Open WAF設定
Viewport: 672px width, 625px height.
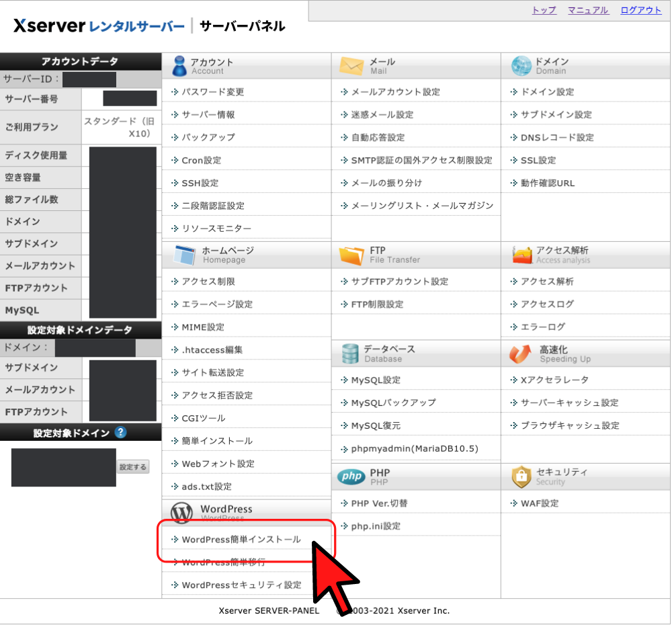[x=539, y=503]
